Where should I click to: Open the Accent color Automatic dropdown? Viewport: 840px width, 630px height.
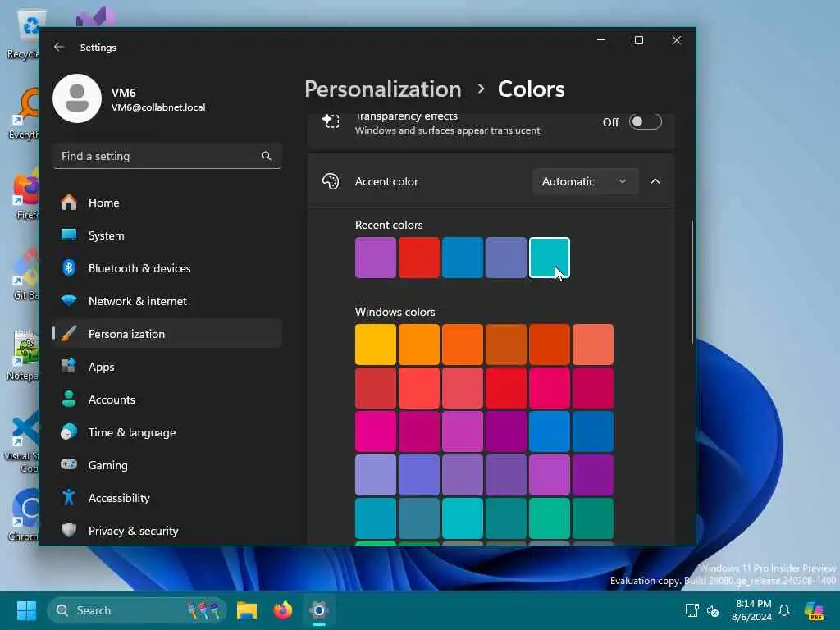tap(585, 181)
